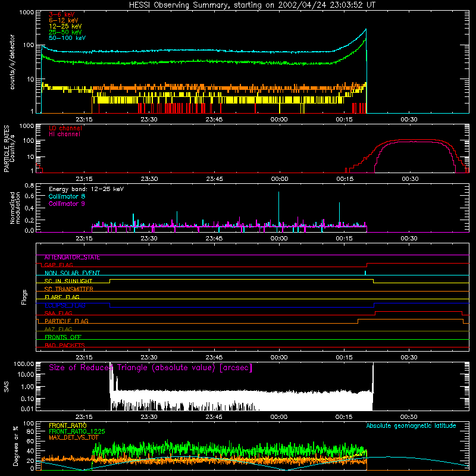Screen dimensions: 476x476
Task: Click the Normalized modulation axis label
Action: (x=15, y=208)
